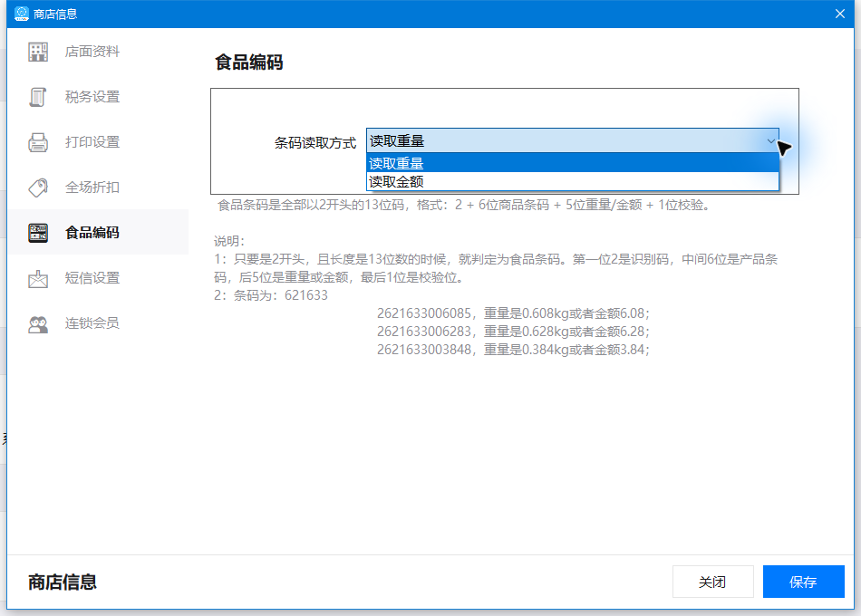Click the 店面资料 building icon
Screen dimensions: 861x616
pyautogui.click(x=38, y=52)
